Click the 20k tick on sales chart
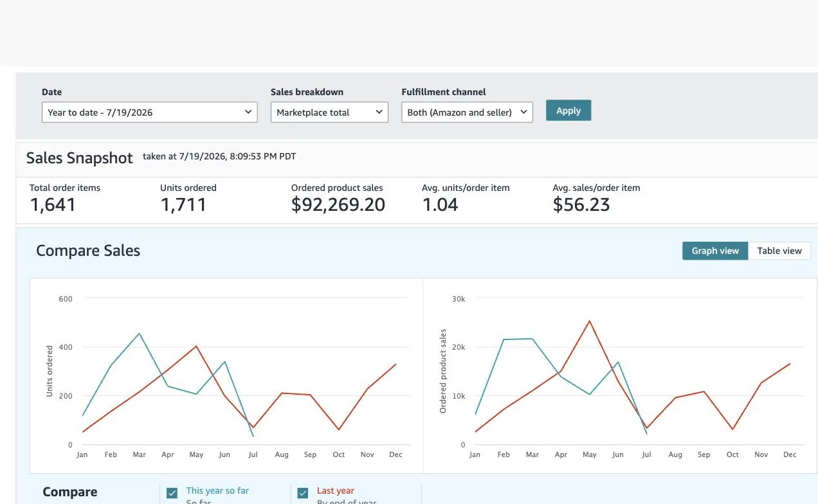This screenshot has width=818, height=504. (459, 347)
